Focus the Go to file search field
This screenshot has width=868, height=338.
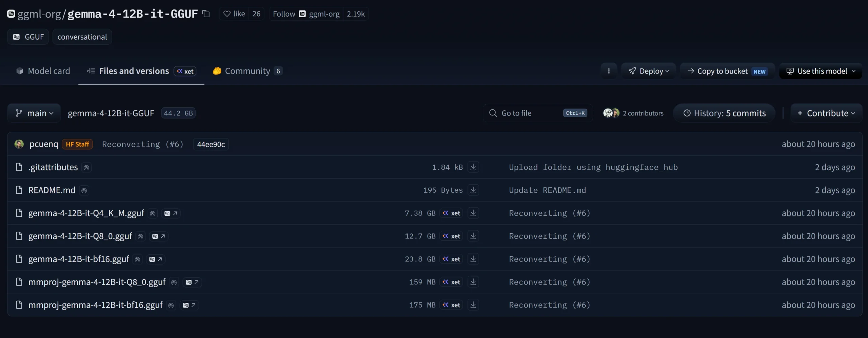538,113
